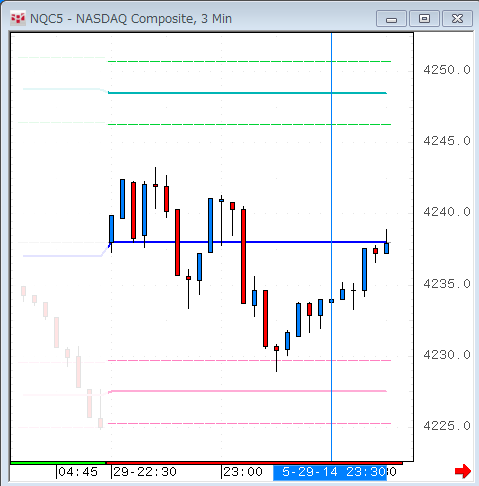This screenshot has width=479, height=486.
Task: Click the 4245.0 price label
Action: (x=447, y=141)
